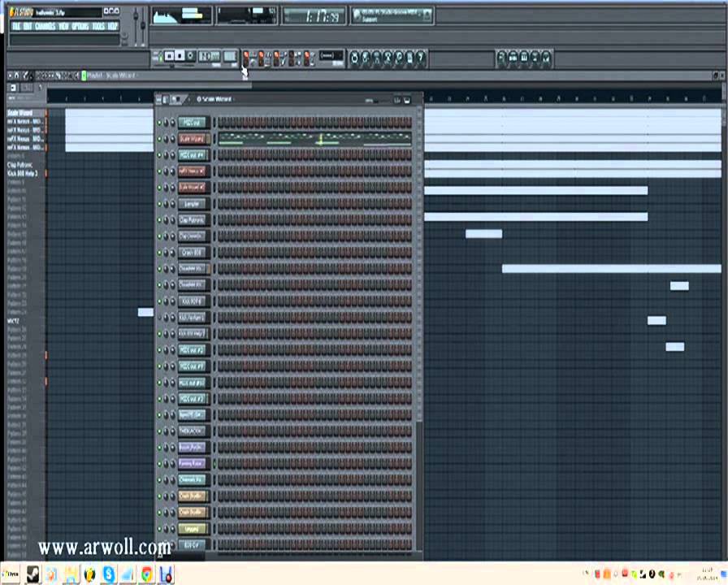This screenshot has height=585, width=728.
Task: Click the pan knob of the Sampler channel
Action: (166, 204)
